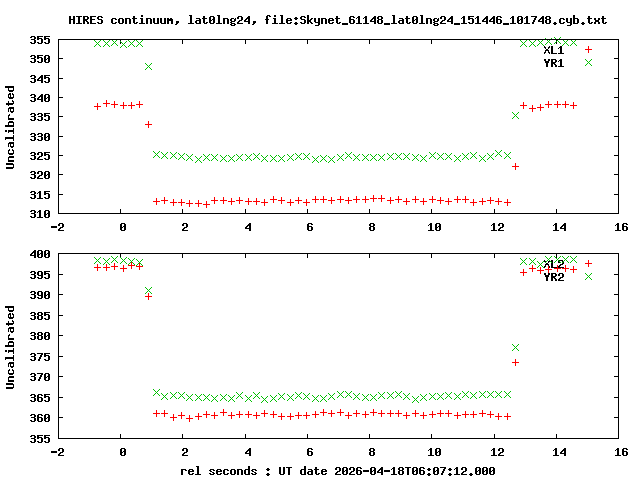Click the 'Uncalibrated' y-axis label of bottom plot
640x480 pixels.
coord(10,347)
